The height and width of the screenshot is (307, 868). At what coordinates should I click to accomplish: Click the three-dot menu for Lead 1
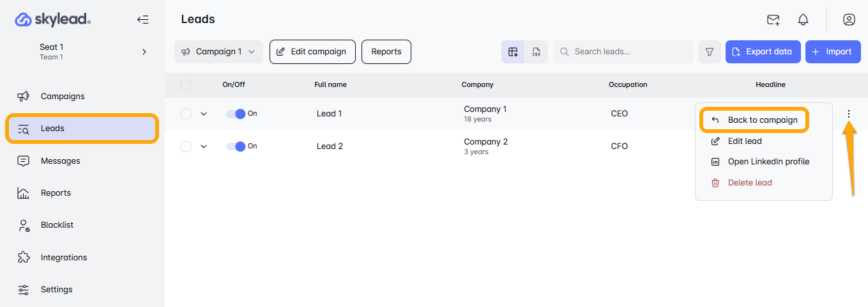coord(849,114)
